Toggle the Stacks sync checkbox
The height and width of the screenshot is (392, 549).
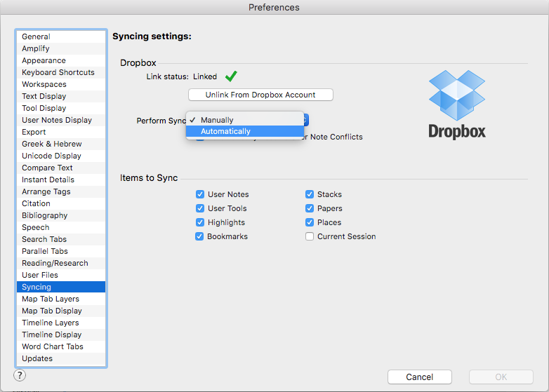pos(310,194)
